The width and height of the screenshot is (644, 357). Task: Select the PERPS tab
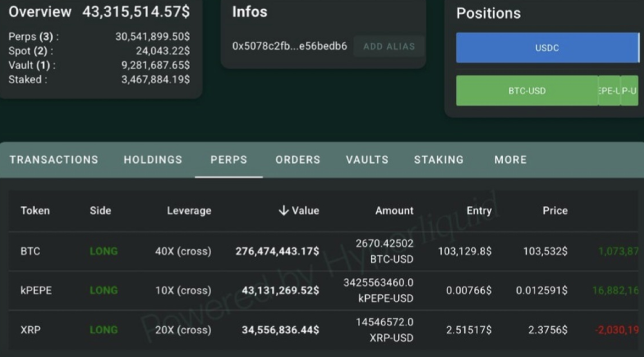coord(229,160)
